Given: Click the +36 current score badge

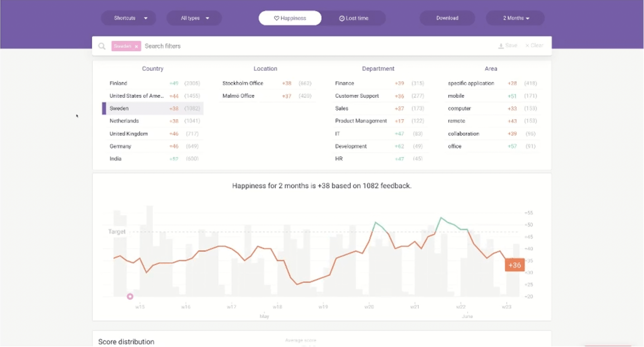Looking at the screenshot, I should click(x=515, y=265).
